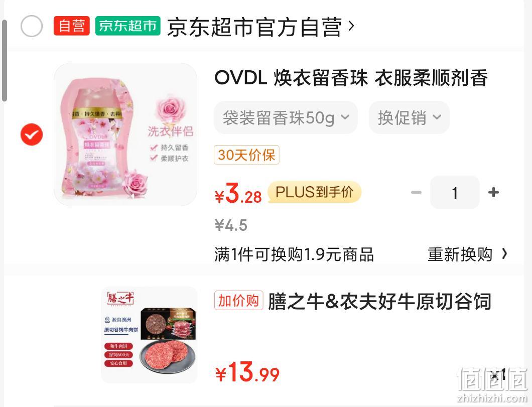Tap the 满1件可换购1.9元商品 promotion text
The width and height of the screenshot is (532, 407).
(294, 254)
